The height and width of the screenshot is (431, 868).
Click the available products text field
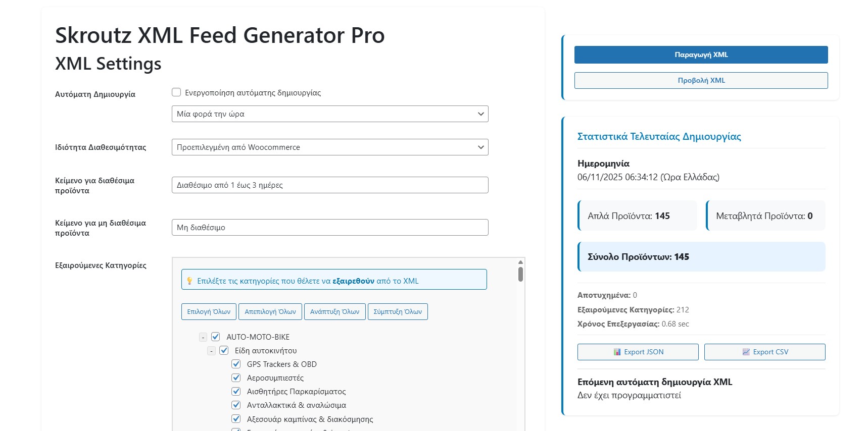pos(330,185)
